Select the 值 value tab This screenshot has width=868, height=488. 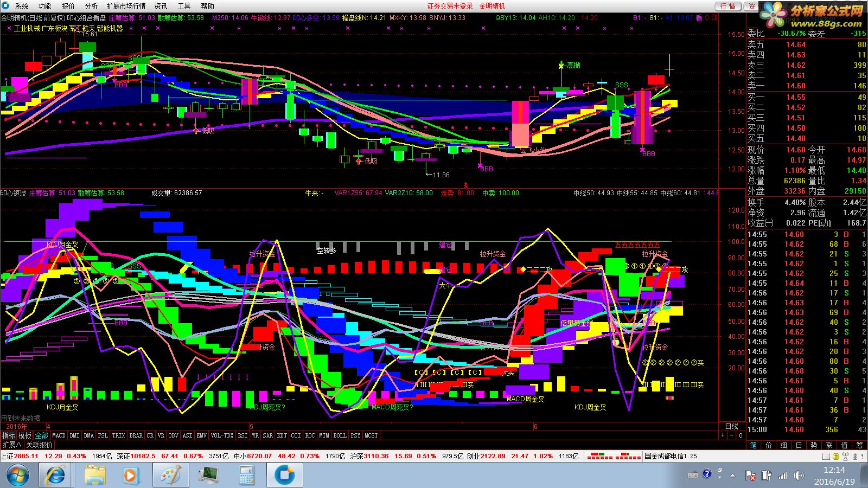(844, 445)
